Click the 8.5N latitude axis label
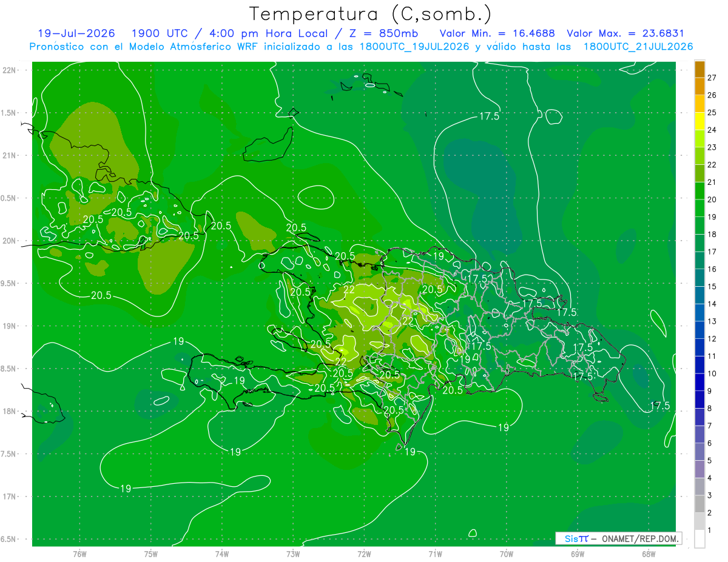 (8, 369)
